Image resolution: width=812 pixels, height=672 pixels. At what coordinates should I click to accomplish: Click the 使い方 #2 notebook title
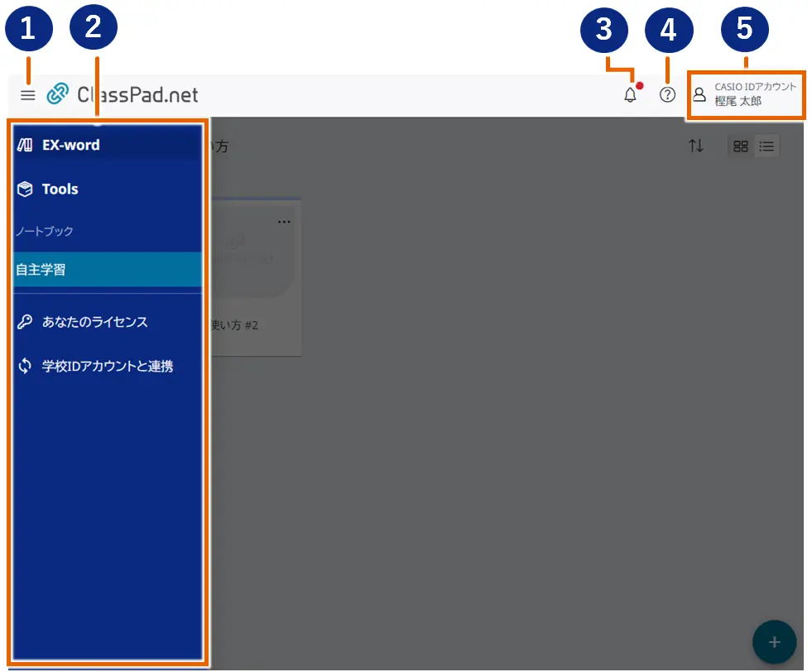[237, 325]
